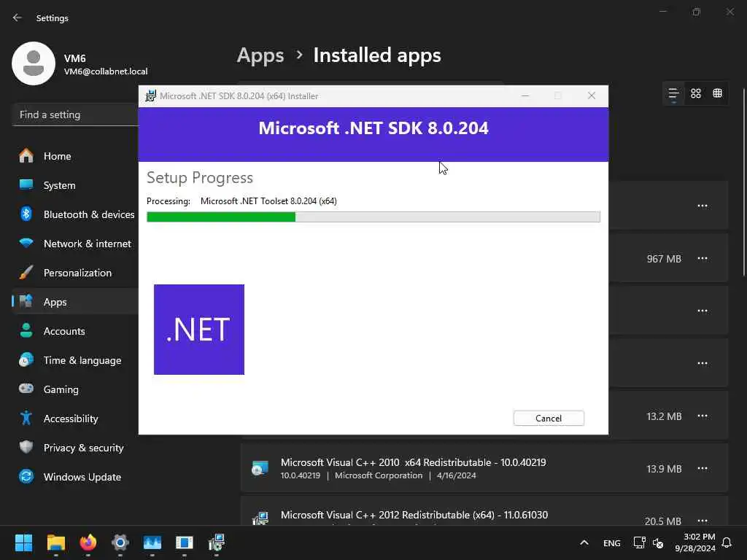Open the installer taskbar icon
This screenshot has width=747, height=560.
coord(216,542)
